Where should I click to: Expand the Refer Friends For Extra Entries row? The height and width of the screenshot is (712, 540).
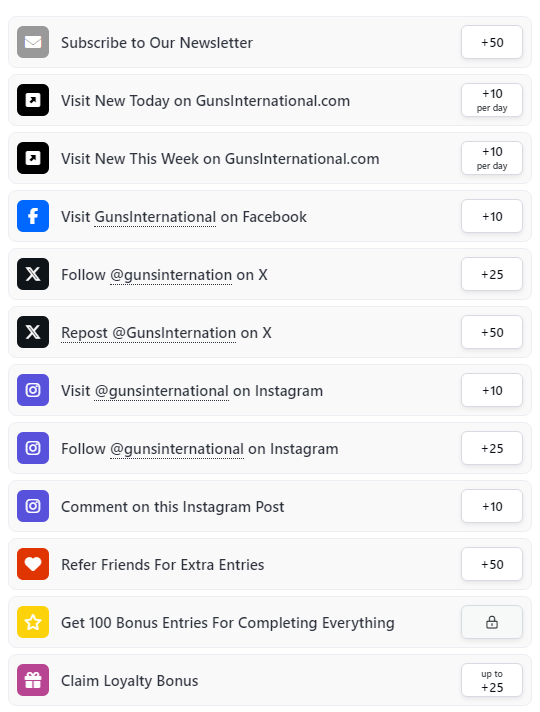coord(270,564)
